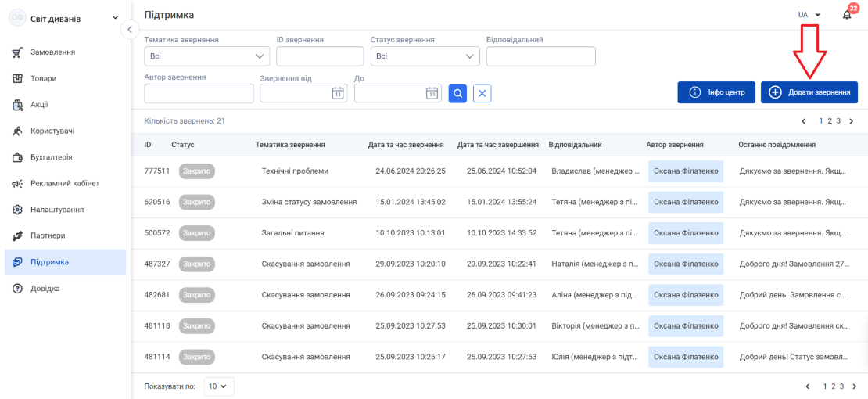868x399 pixels.
Task: Click date 29.09.2023 10:20:10 cell
Action: pyautogui.click(x=411, y=264)
